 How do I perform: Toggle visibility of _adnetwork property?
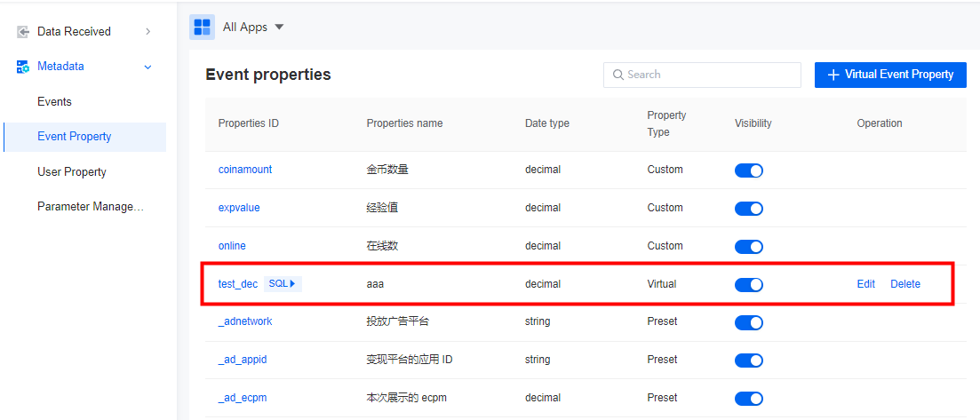[748, 322]
